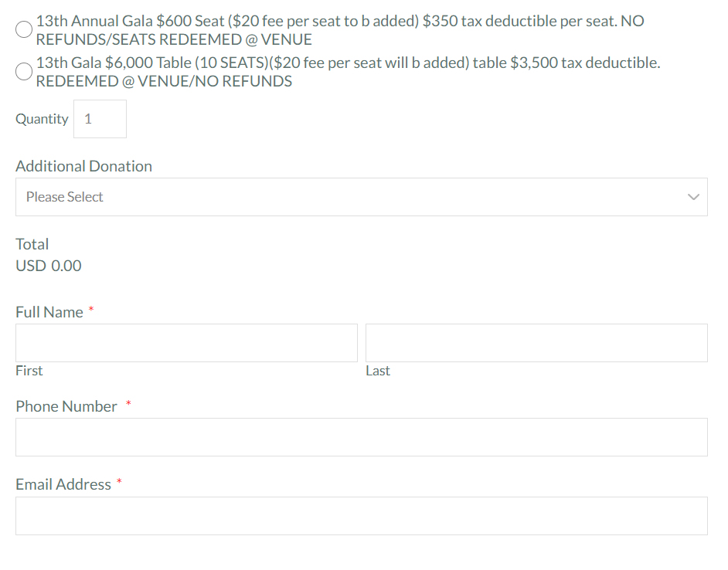Click the Last sub-label under the name field

(x=378, y=371)
